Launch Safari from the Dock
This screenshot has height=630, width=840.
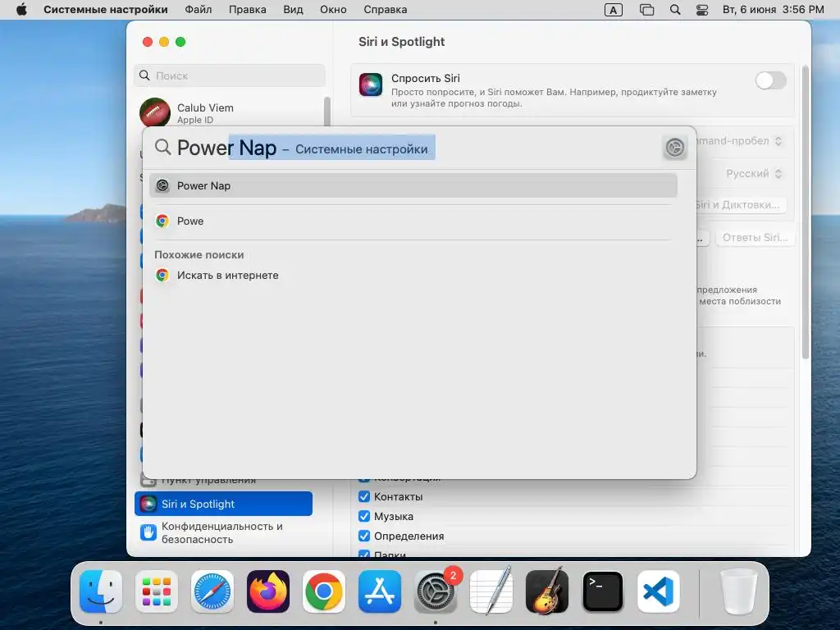(x=212, y=591)
